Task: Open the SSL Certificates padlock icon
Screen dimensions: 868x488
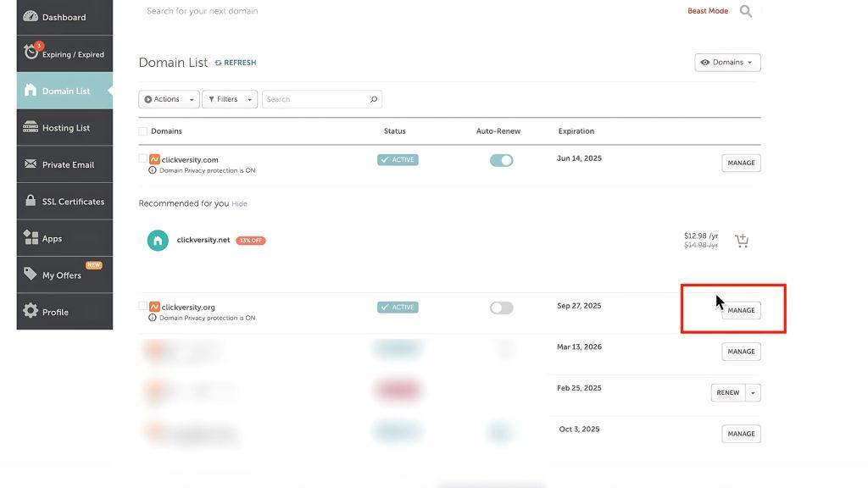Action: point(31,200)
